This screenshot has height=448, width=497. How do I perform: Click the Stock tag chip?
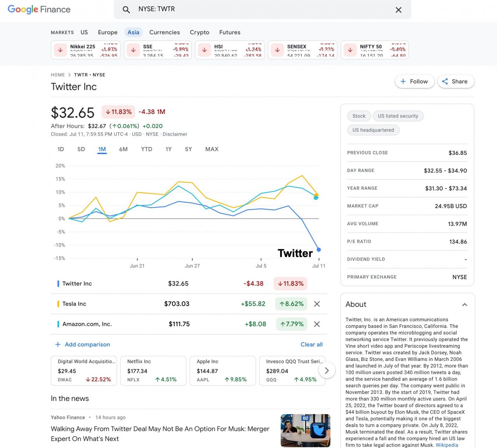[x=359, y=116]
